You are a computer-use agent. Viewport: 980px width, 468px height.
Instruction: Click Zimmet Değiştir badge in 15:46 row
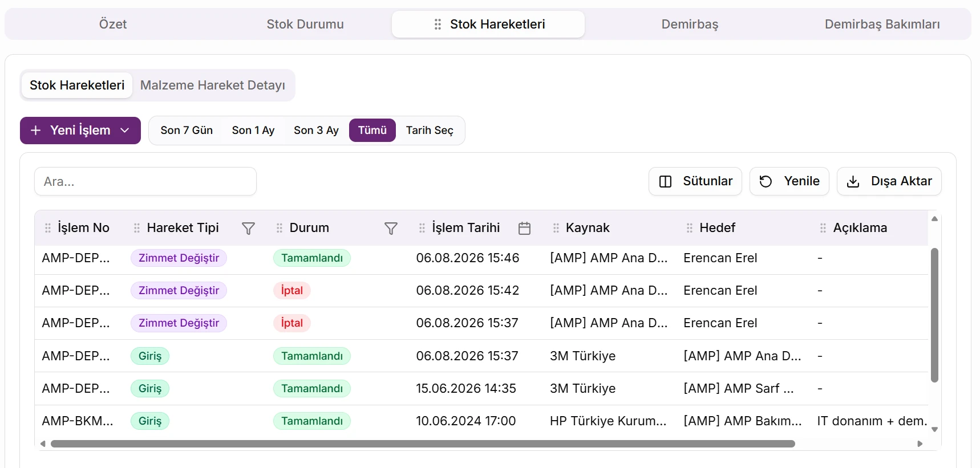(179, 258)
